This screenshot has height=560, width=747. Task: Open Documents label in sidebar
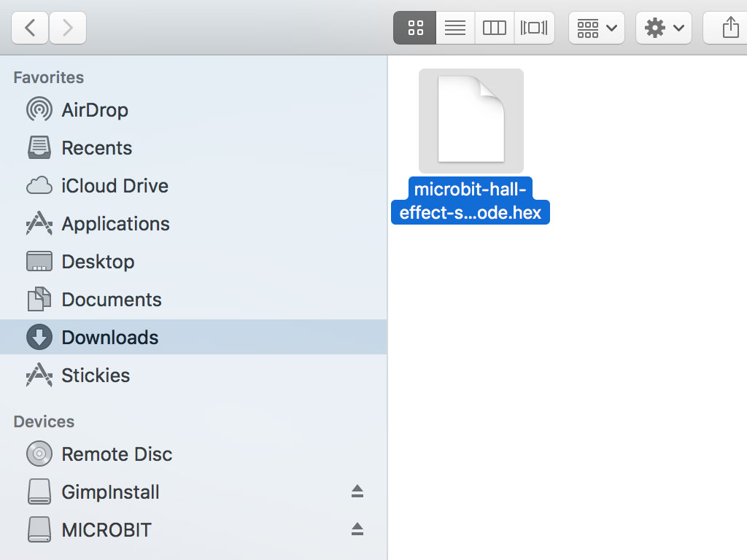click(x=112, y=300)
